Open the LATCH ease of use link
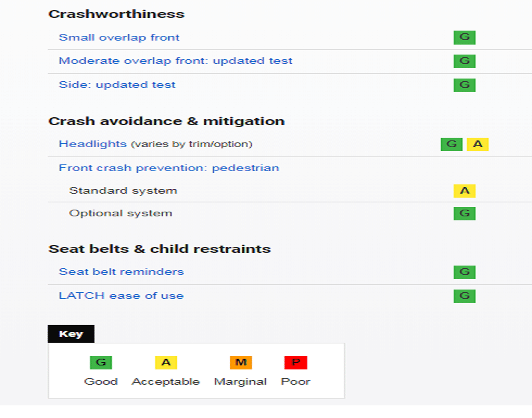Screen dimensions: 532x418 [121, 296]
